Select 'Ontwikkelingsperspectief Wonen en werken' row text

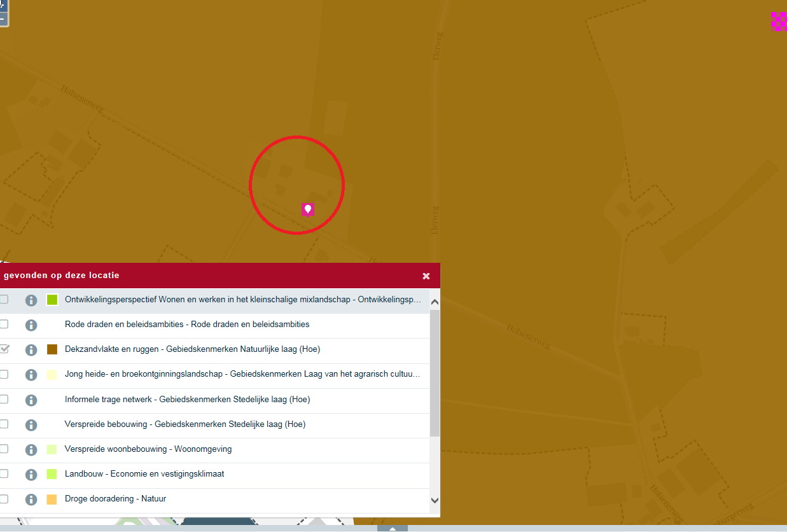click(x=243, y=299)
